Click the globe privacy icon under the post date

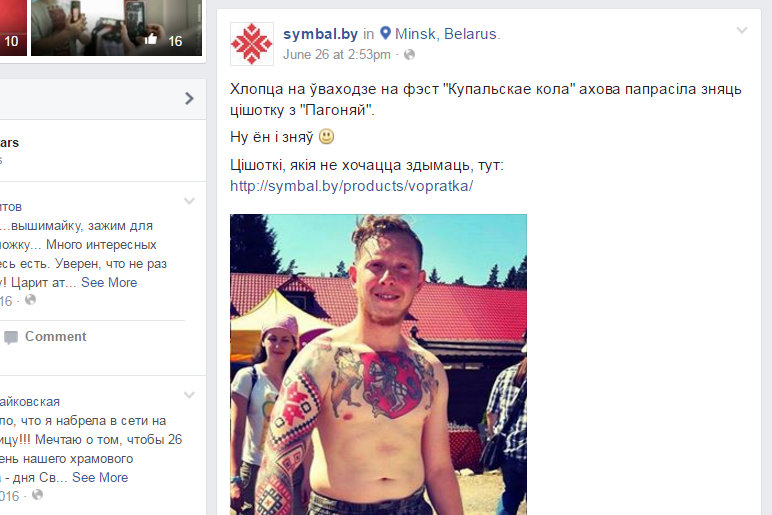pos(409,55)
